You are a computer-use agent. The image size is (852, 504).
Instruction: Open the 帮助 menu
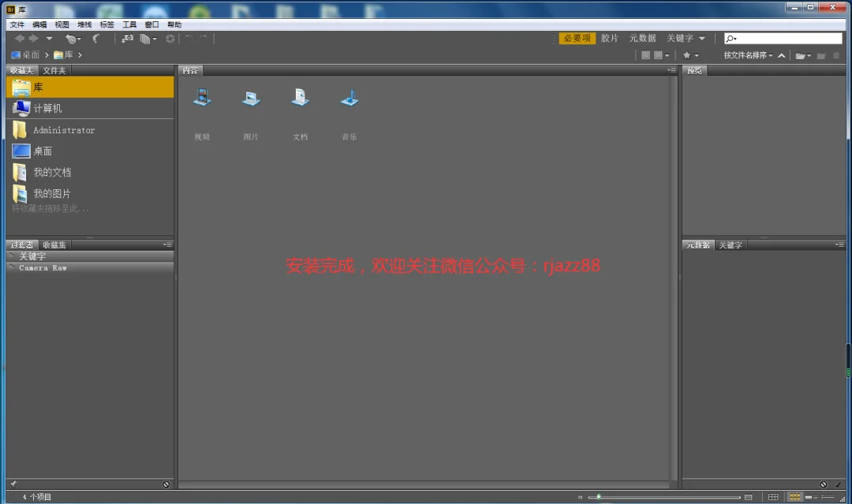pyautogui.click(x=174, y=24)
